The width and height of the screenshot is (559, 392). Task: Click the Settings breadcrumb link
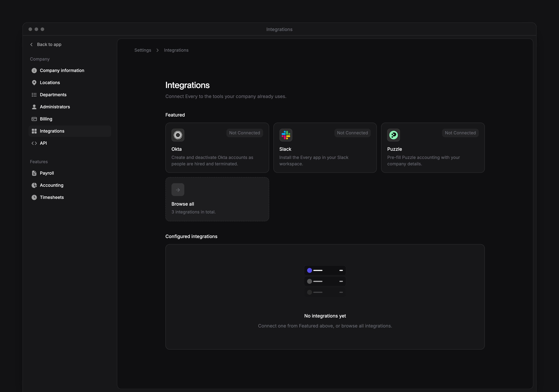pyautogui.click(x=143, y=50)
